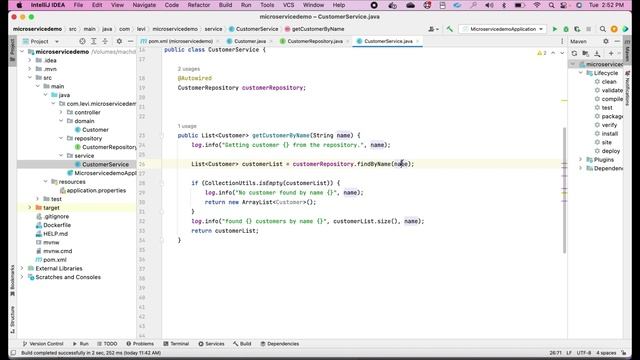Click UTF-8 encoding in status bar

584,353
